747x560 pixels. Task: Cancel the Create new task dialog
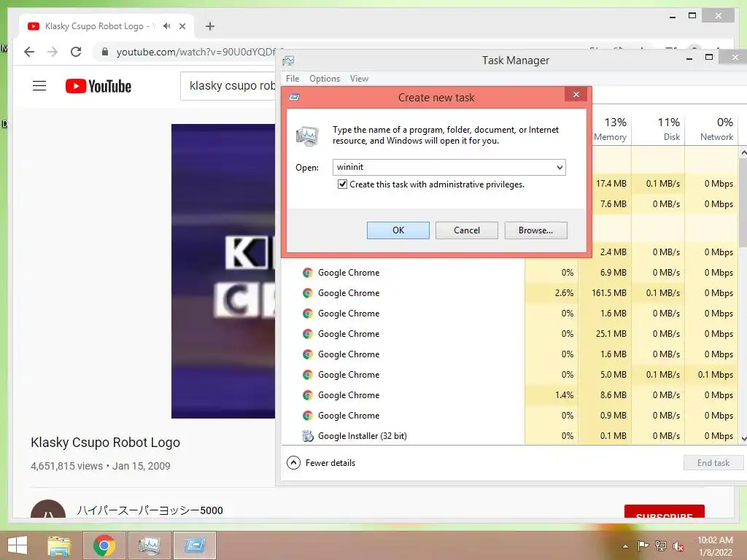point(466,230)
